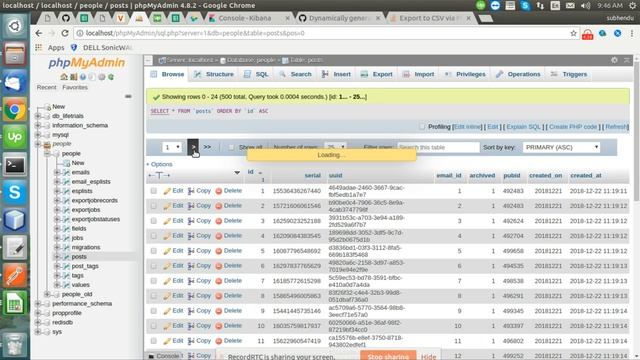Collapse navigation panel link icon
The height and width of the screenshot is (360, 640).
128,96
